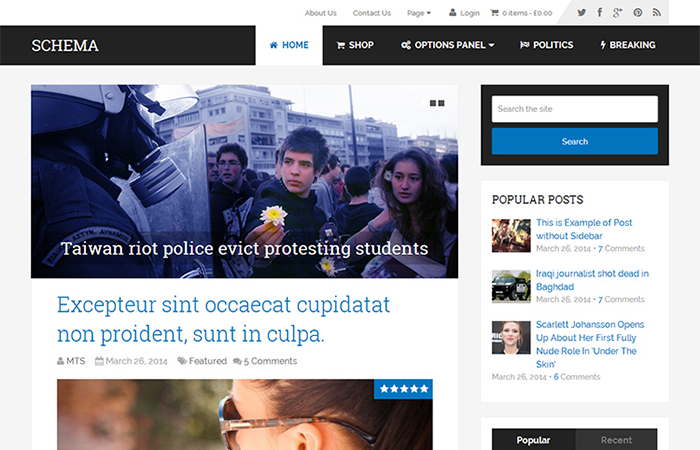Open the Google Plus social icon
Image resolution: width=700 pixels, height=450 pixels.
pyautogui.click(x=617, y=12)
